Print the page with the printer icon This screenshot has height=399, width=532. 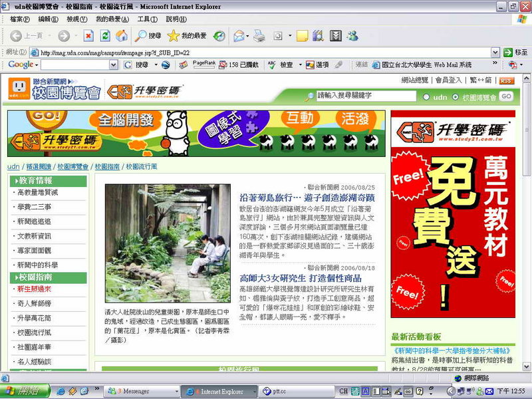[x=259, y=36]
